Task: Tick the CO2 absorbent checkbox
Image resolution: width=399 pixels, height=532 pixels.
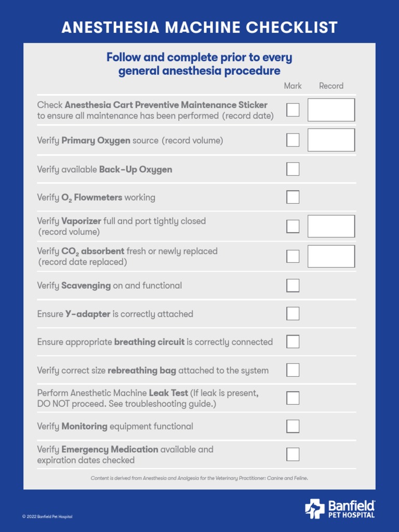Action: 293,256
